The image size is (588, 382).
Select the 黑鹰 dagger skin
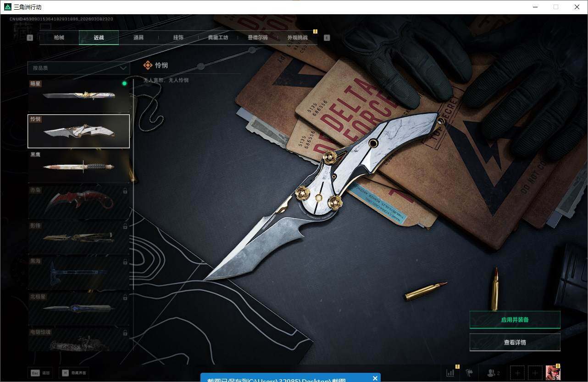click(x=78, y=167)
